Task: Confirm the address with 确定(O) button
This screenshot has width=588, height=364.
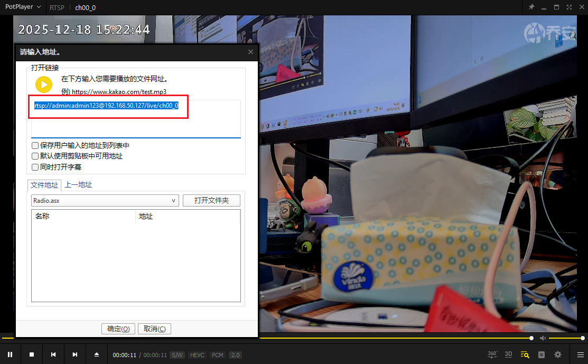Action: click(118, 329)
